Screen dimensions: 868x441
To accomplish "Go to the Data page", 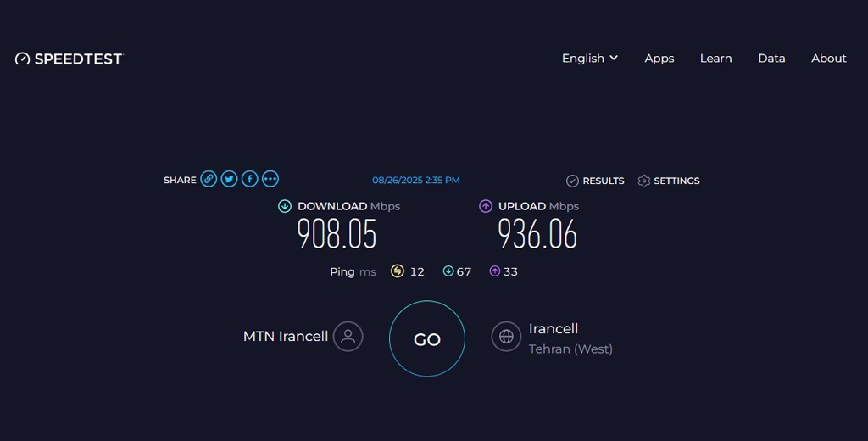I will [x=771, y=59].
